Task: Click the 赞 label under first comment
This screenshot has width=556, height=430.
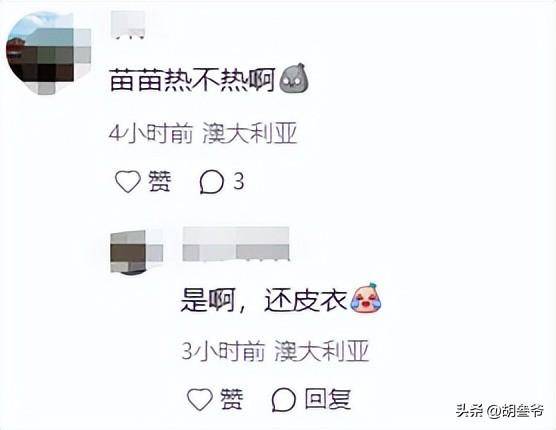Action: [160, 181]
